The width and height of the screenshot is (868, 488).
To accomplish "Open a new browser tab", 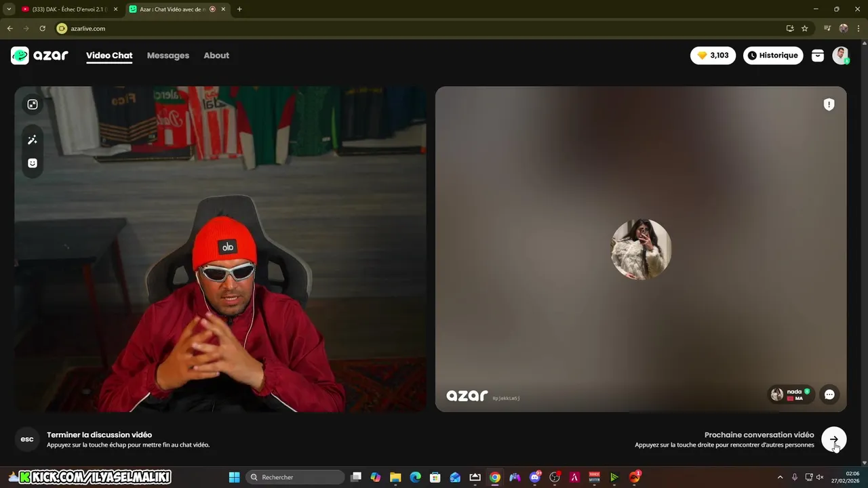I will (239, 9).
